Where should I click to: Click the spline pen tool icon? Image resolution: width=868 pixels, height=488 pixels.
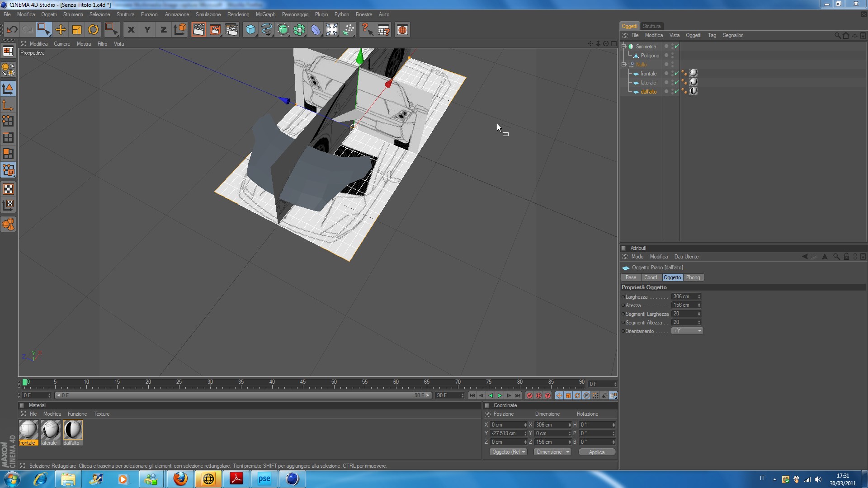(267, 30)
